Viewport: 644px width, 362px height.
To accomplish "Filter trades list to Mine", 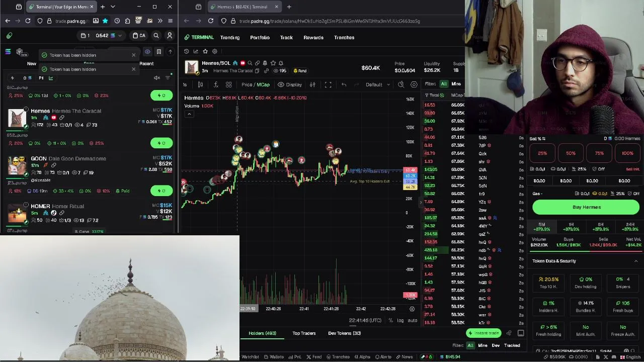I will pos(456,84).
